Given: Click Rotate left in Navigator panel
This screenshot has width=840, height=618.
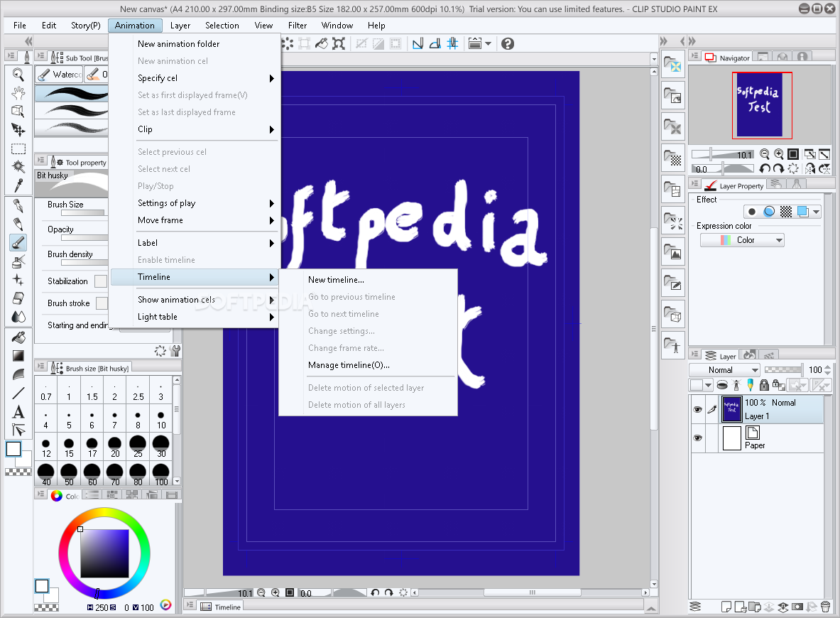Looking at the screenshot, I should (x=765, y=169).
